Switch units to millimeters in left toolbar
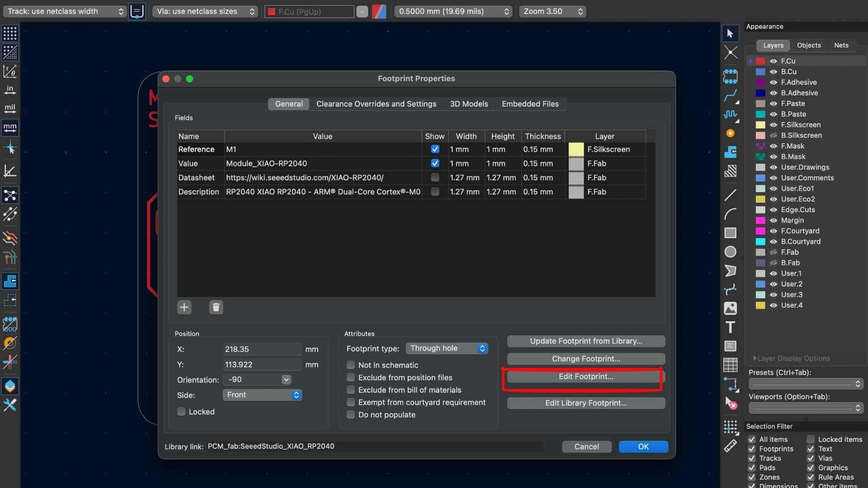The height and width of the screenshot is (488, 868). tap(10, 127)
